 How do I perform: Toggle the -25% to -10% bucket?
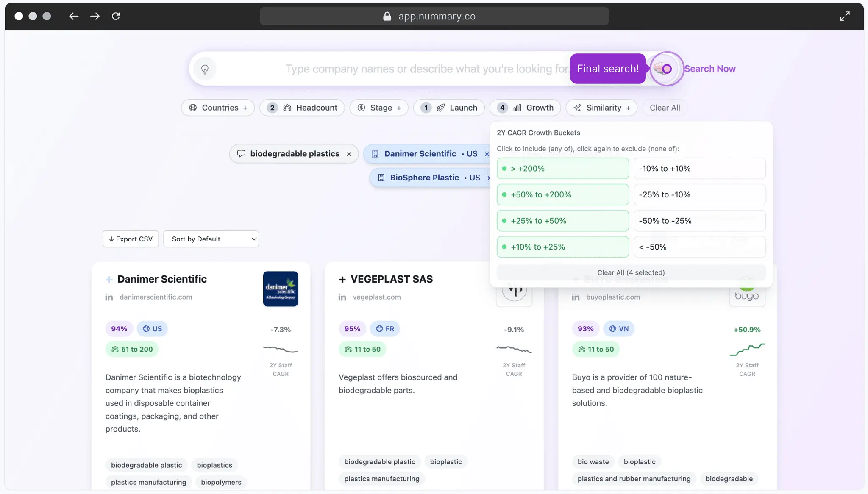click(x=700, y=195)
